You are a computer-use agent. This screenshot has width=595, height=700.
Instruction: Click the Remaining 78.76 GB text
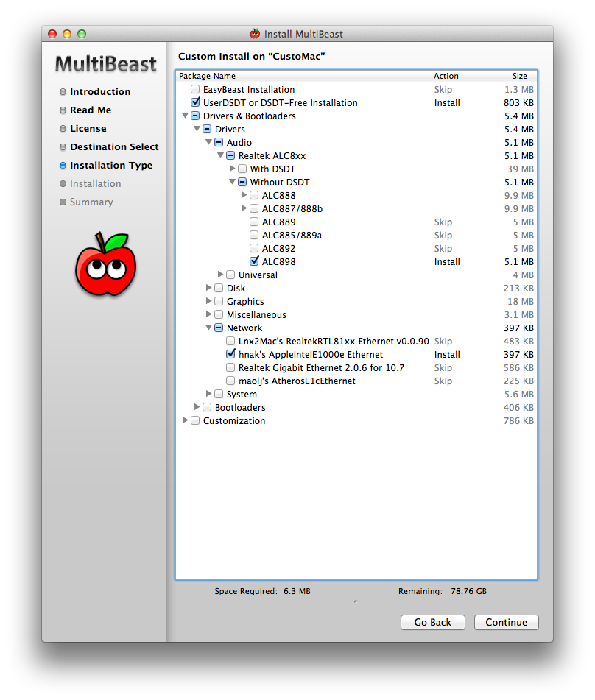443,591
